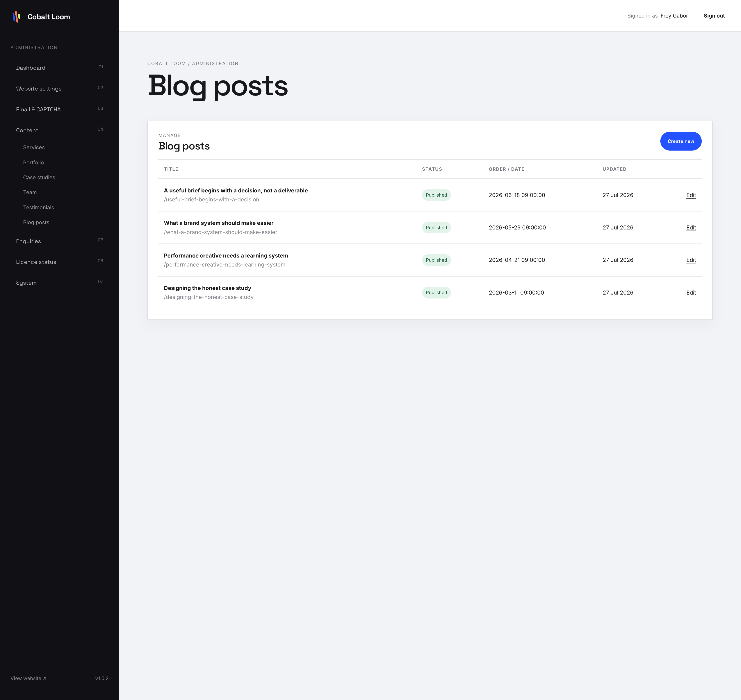Viewport: 741px width, 700px height.
Task: Click Published badge for Performance creative post
Action: (x=436, y=260)
